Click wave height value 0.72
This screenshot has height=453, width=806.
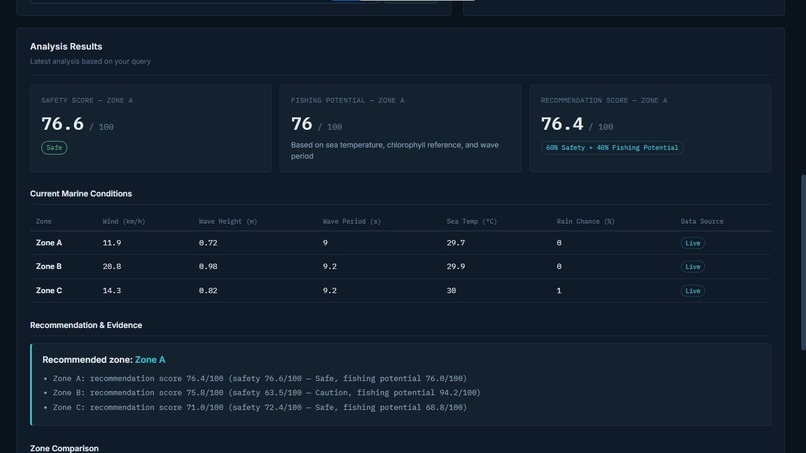point(208,243)
